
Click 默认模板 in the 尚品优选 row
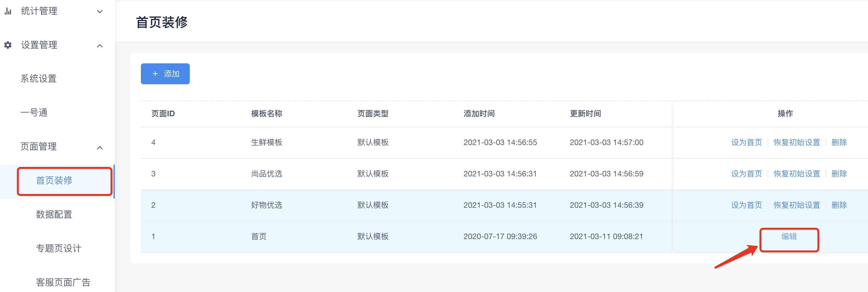point(373,174)
